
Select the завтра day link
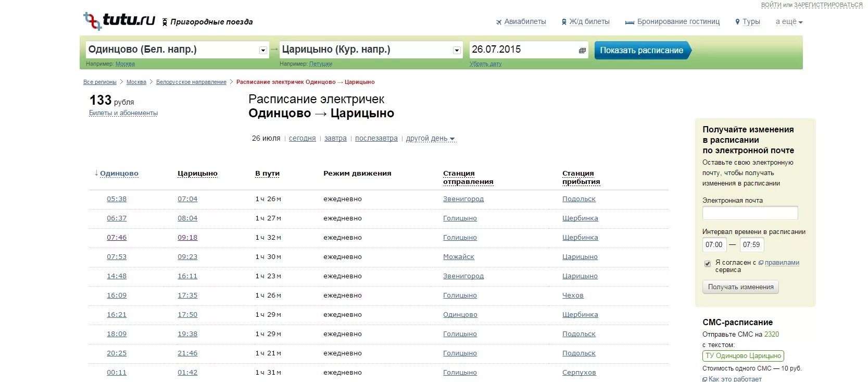[x=335, y=138]
